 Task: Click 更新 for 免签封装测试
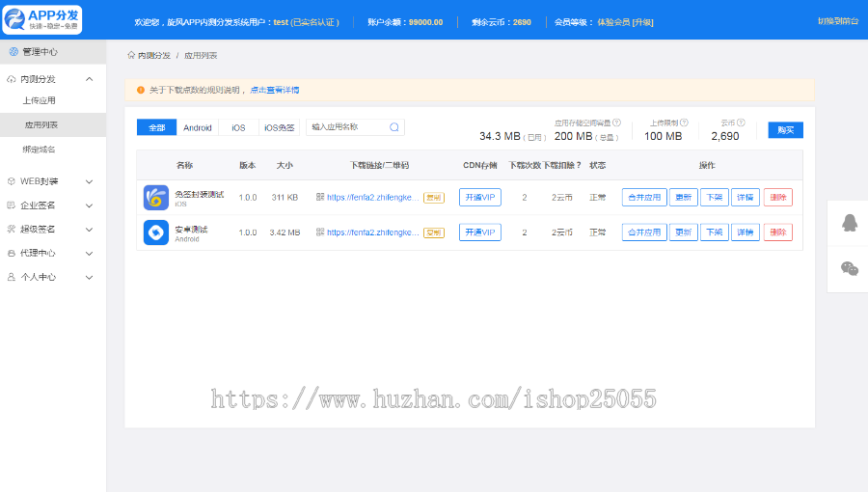pos(684,197)
